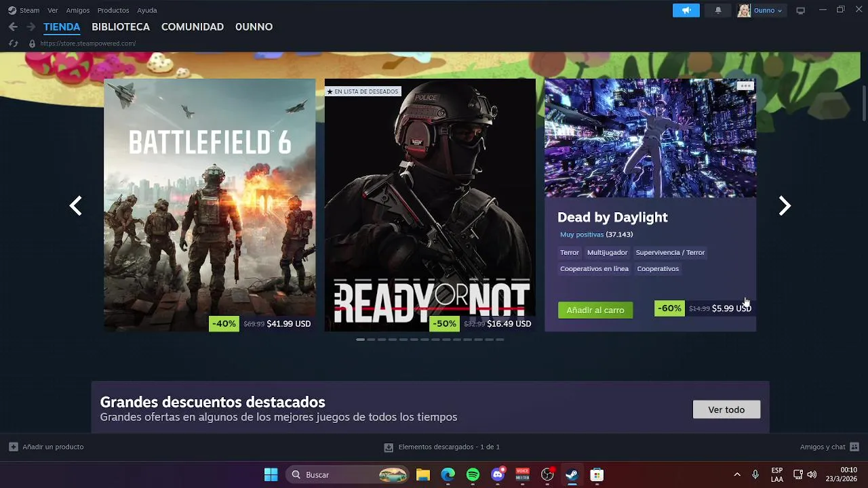Open the Windows Start menu
This screenshot has height=488, width=868.
pyautogui.click(x=271, y=474)
